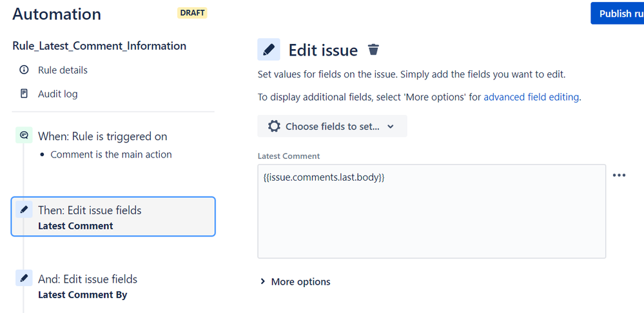Click the Audit log document icon
Viewport: 644px width, 313px height.
click(24, 94)
